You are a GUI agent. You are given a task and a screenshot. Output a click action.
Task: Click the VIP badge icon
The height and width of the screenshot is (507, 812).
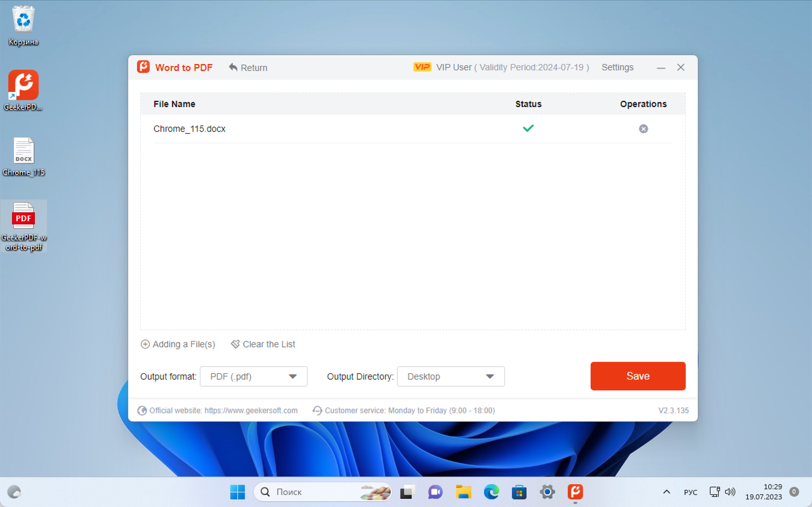point(422,67)
